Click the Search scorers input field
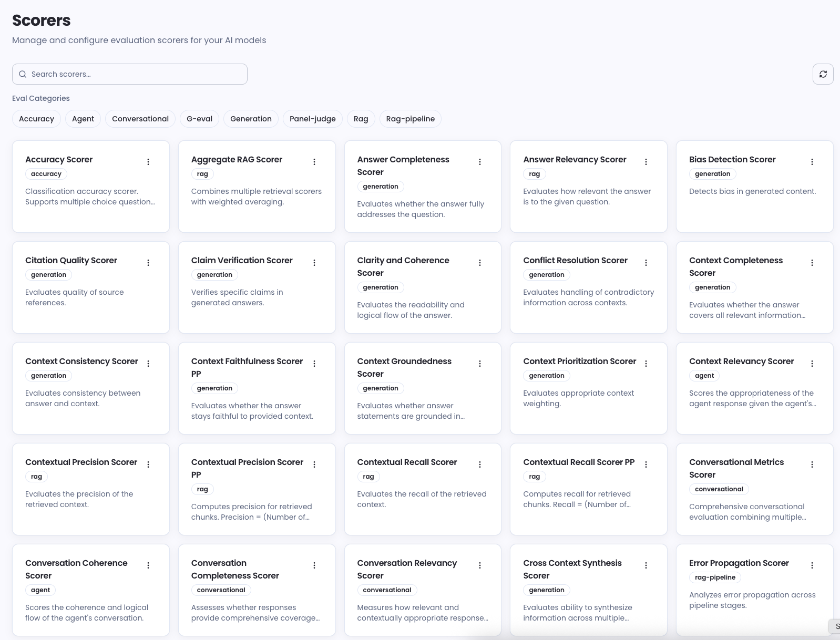 click(x=130, y=74)
